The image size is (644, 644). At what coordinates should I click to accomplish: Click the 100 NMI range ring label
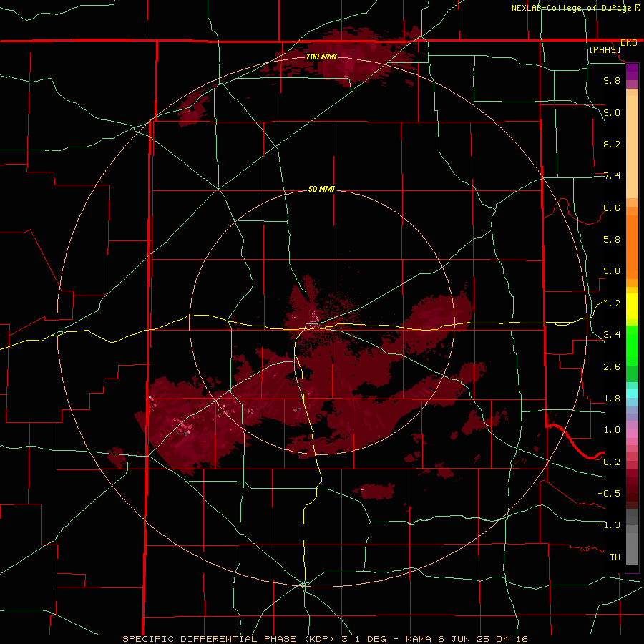[321, 57]
